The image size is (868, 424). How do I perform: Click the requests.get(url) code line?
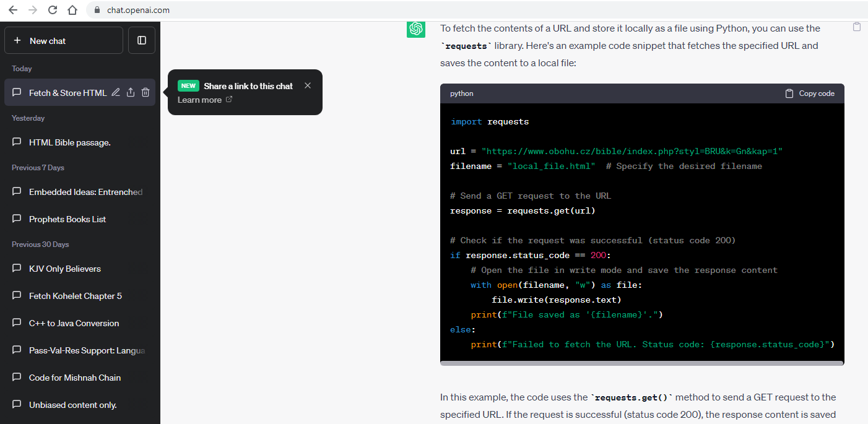523,210
